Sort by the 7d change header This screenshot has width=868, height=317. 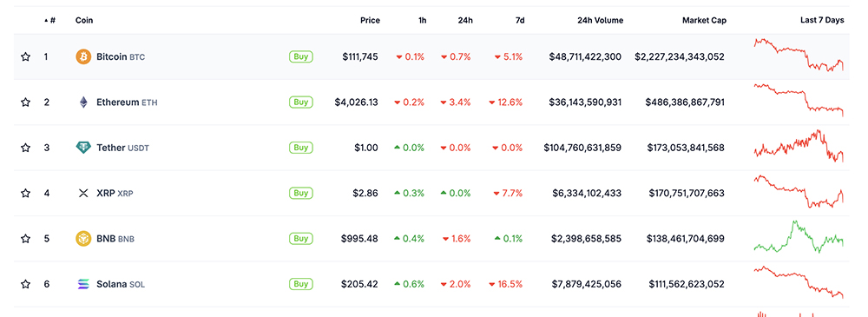(x=519, y=21)
